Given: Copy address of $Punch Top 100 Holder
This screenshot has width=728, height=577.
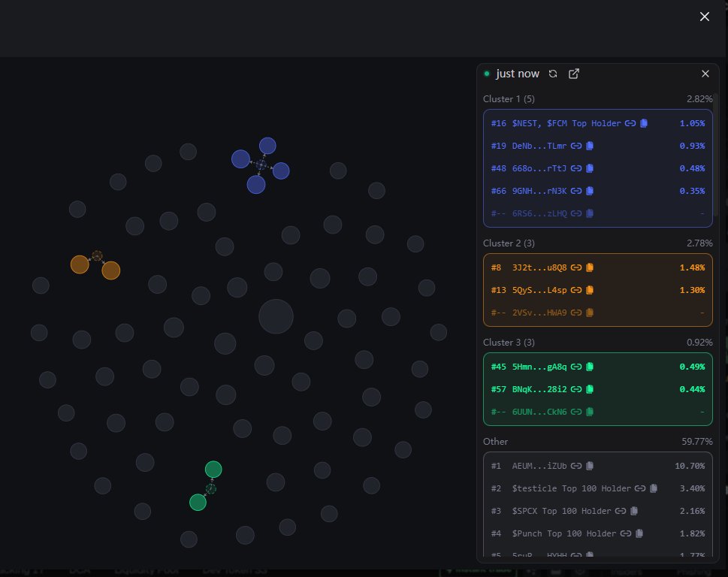Looking at the screenshot, I should (639, 533).
